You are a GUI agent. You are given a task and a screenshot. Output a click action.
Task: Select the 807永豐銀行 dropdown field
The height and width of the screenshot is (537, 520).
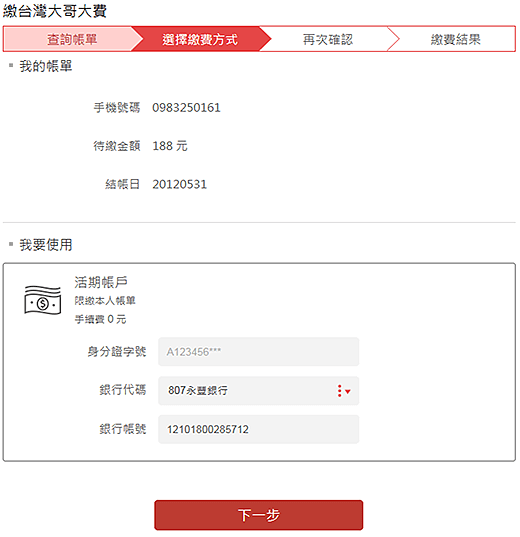click(x=259, y=391)
